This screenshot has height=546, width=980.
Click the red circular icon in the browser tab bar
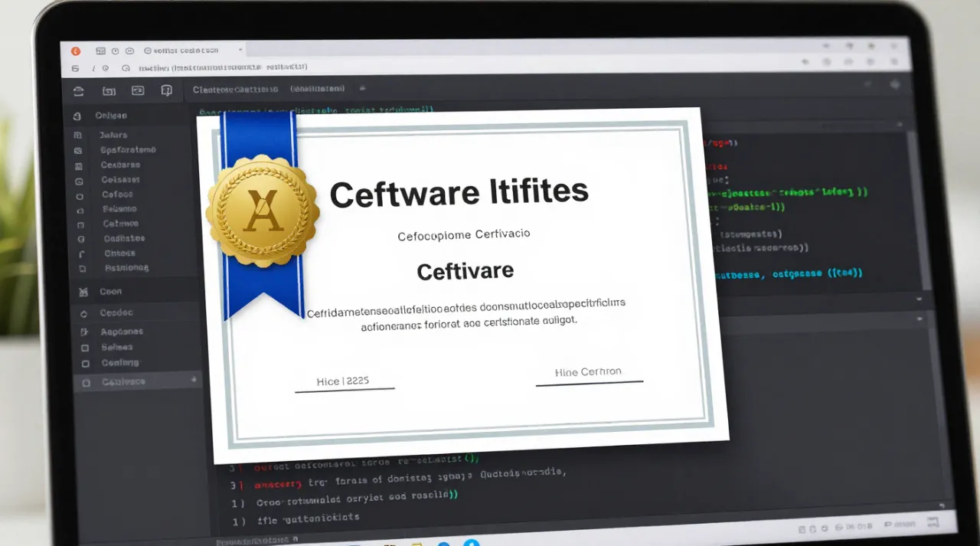75,51
